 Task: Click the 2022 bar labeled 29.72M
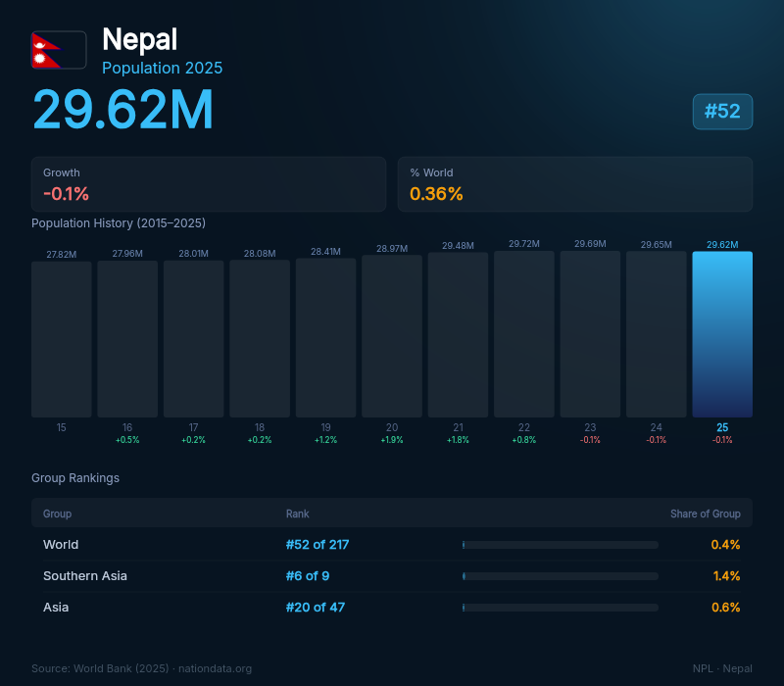click(x=524, y=334)
